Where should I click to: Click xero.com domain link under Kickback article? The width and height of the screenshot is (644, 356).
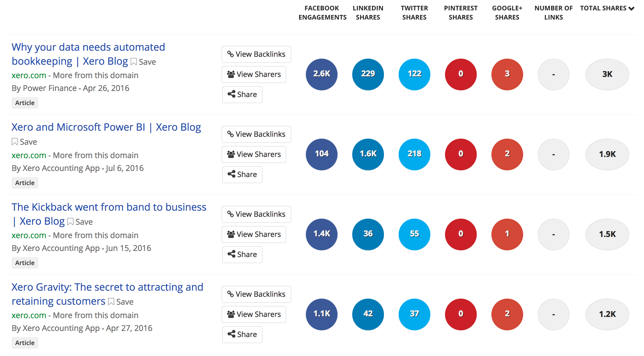point(29,235)
